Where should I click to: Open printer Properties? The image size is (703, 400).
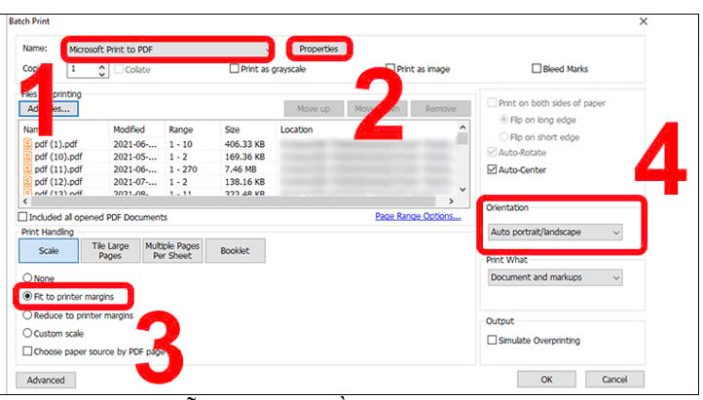point(319,49)
